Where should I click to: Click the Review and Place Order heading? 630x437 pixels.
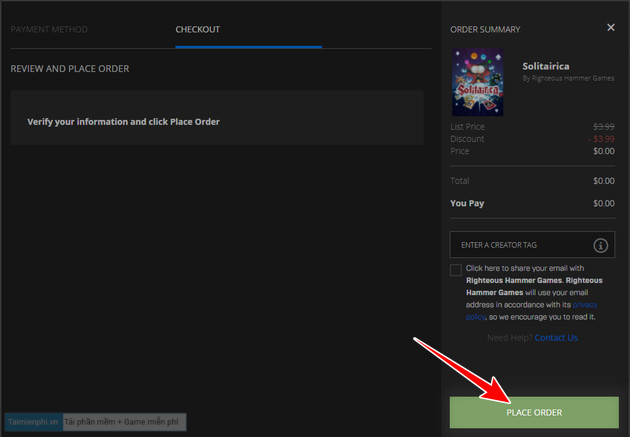(x=70, y=69)
